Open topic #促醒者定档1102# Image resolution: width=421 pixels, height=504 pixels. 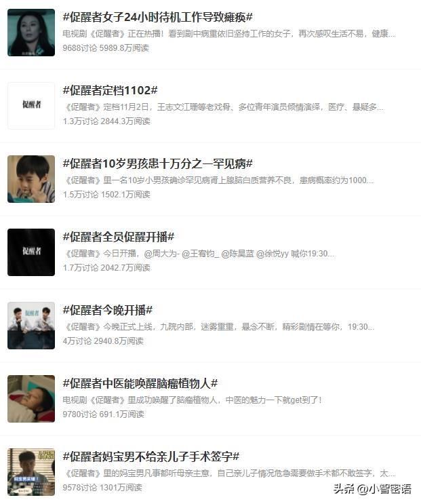pos(110,90)
